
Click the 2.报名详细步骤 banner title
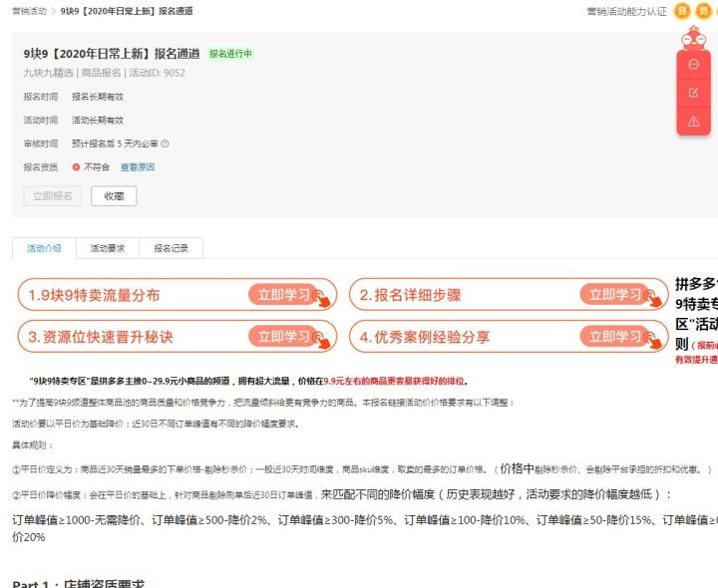click(410, 295)
